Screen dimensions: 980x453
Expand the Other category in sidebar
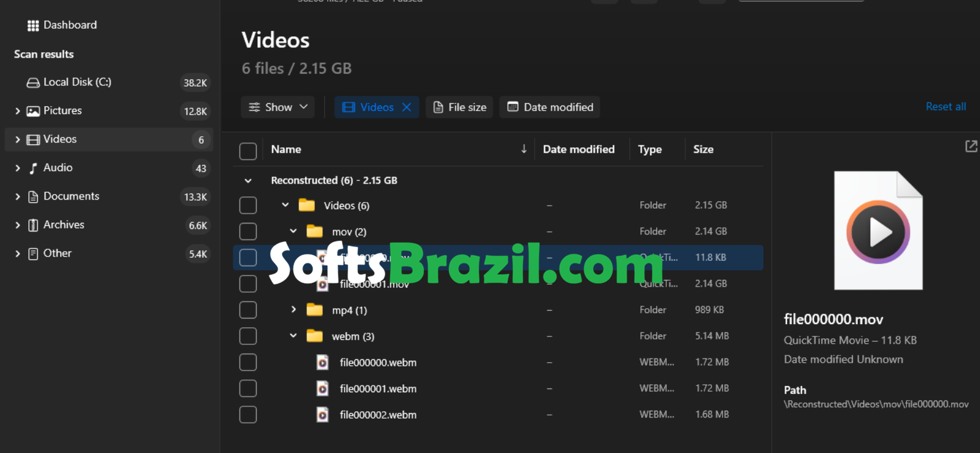tap(17, 254)
